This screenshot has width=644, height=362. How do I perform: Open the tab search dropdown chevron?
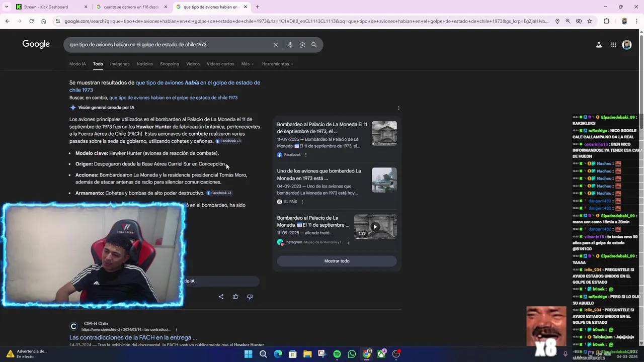7,7
